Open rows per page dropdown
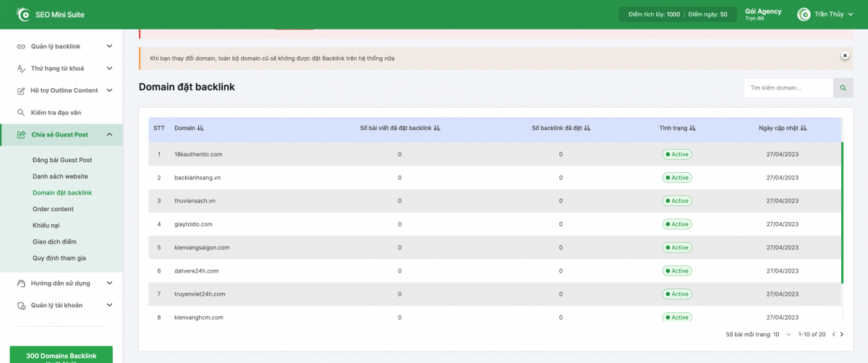 tap(788, 335)
